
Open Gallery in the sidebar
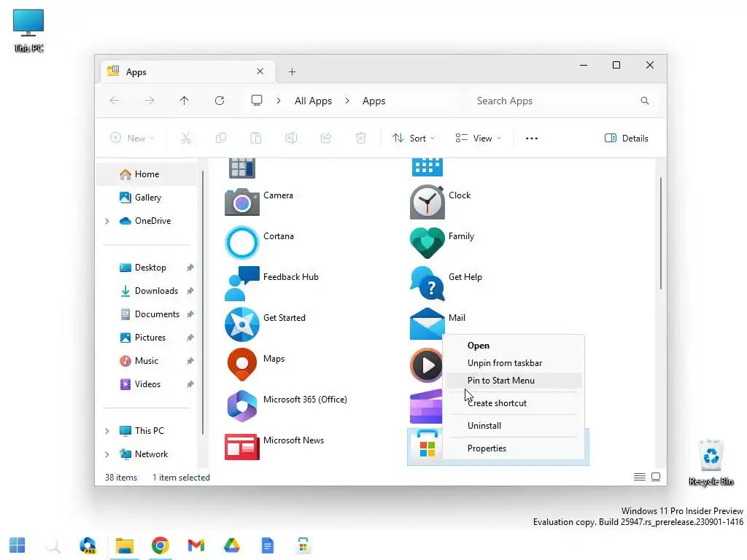click(147, 198)
